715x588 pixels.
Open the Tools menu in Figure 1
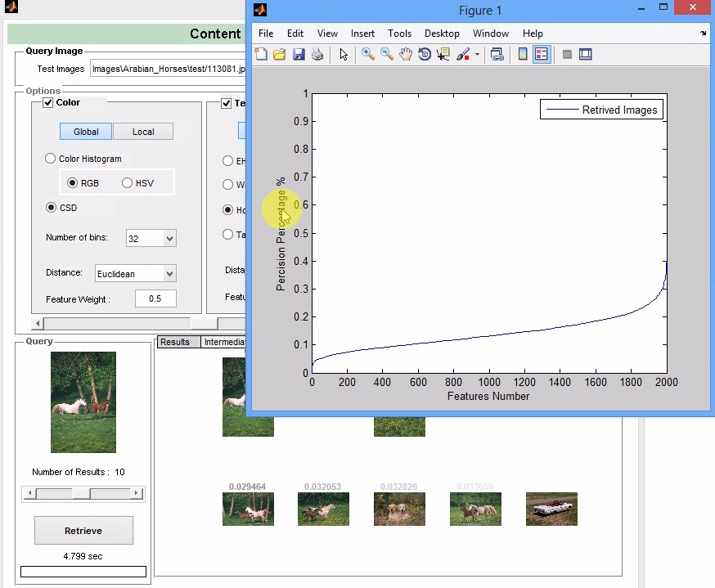(x=399, y=34)
